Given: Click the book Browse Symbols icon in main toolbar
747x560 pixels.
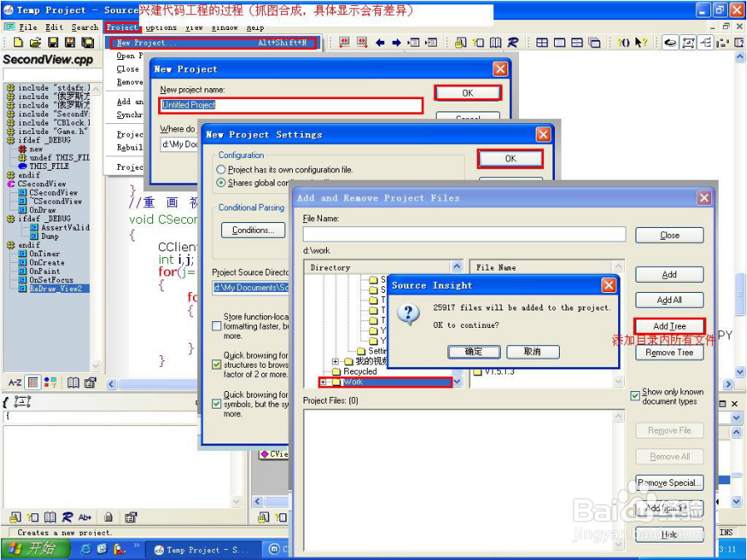Looking at the screenshot, I should (x=496, y=43).
